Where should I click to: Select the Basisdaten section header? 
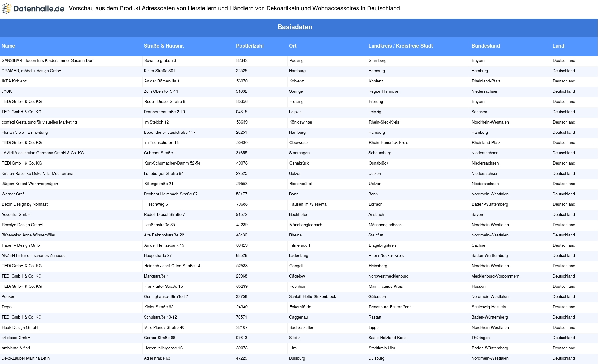(x=295, y=27)
